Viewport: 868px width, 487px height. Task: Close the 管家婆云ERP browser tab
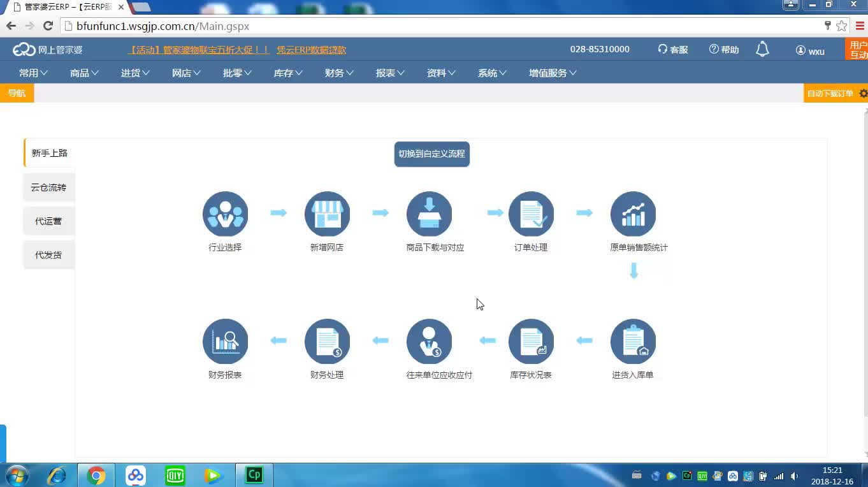[121, 7]
